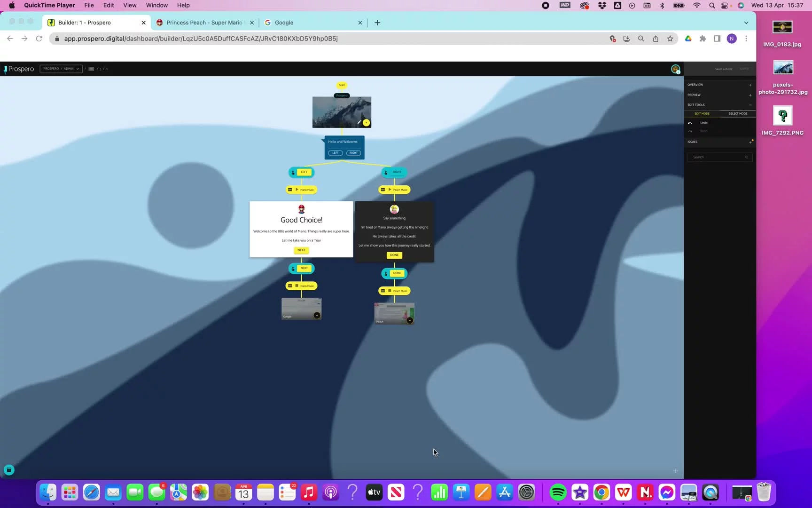Click LEFT option in Hello and Welcome bubble
The height and width of the screenshot is (508, 812).
pos(336,153)
